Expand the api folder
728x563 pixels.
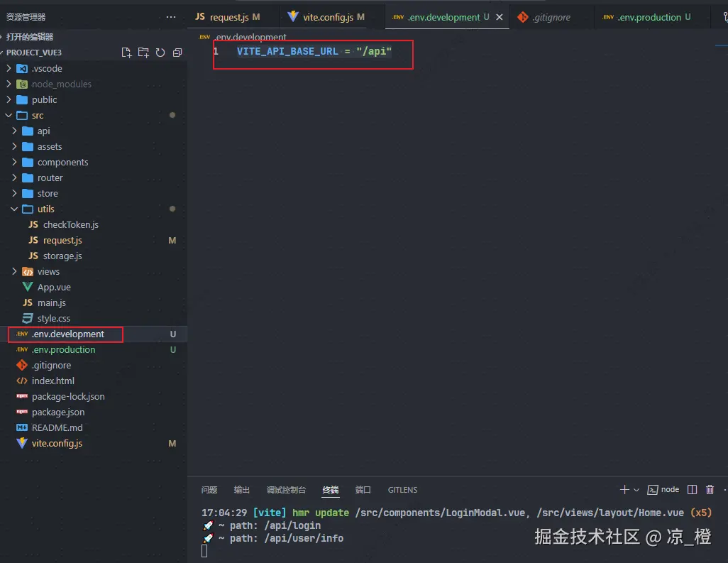point(14,131)
